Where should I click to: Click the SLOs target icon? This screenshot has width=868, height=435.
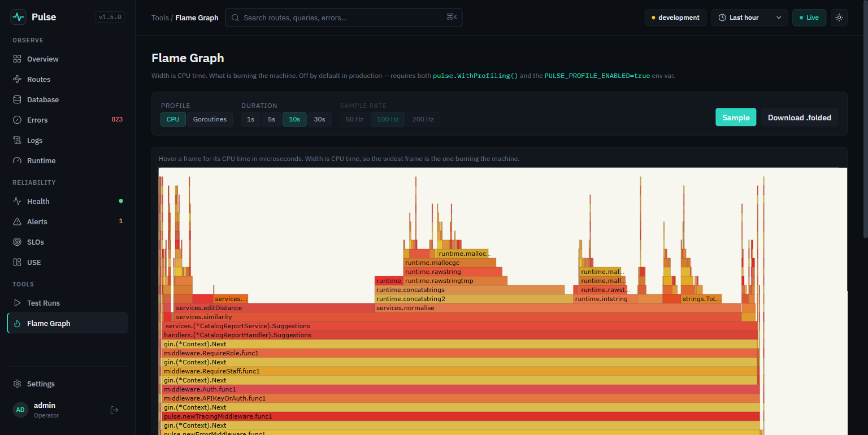tap(17, 242)
